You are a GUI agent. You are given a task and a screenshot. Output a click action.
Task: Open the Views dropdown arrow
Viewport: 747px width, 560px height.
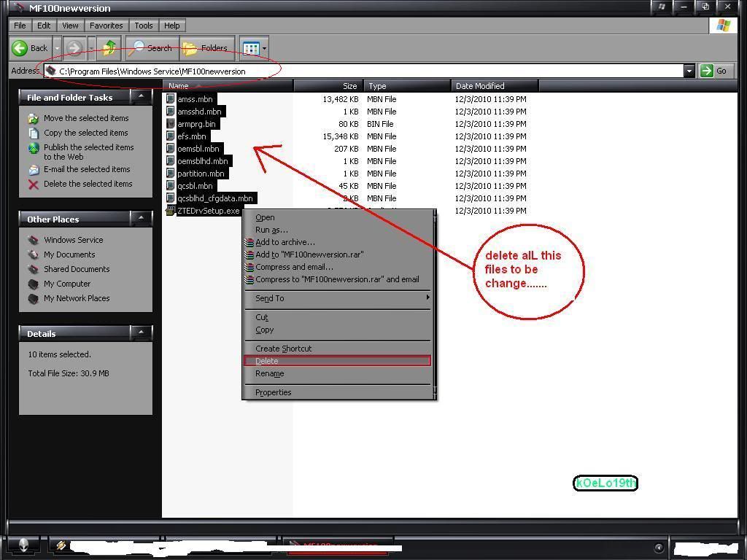point(264,48)
